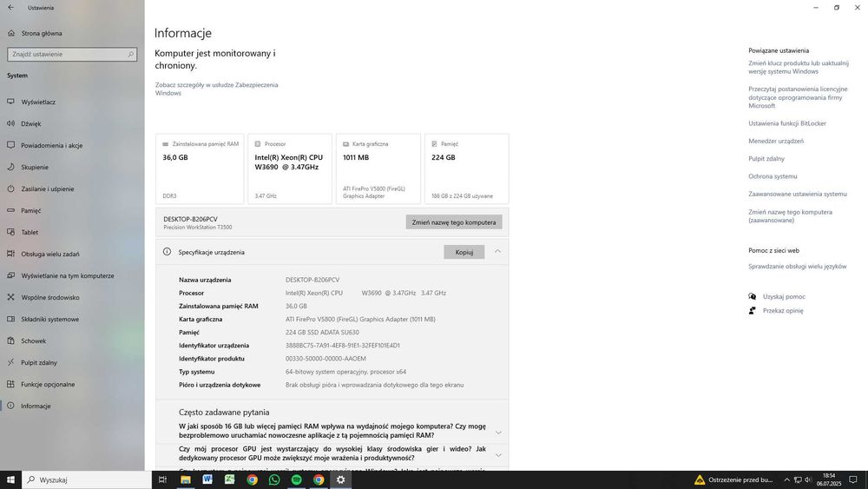Click Wyświetlanie na tym komputerze icon
Viewport: 868px width, 489px height.
(x=10, y=275)
